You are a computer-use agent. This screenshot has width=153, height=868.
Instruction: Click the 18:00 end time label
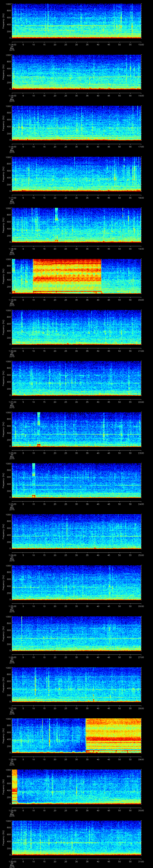pyautogui.click(x=141, y=198)
